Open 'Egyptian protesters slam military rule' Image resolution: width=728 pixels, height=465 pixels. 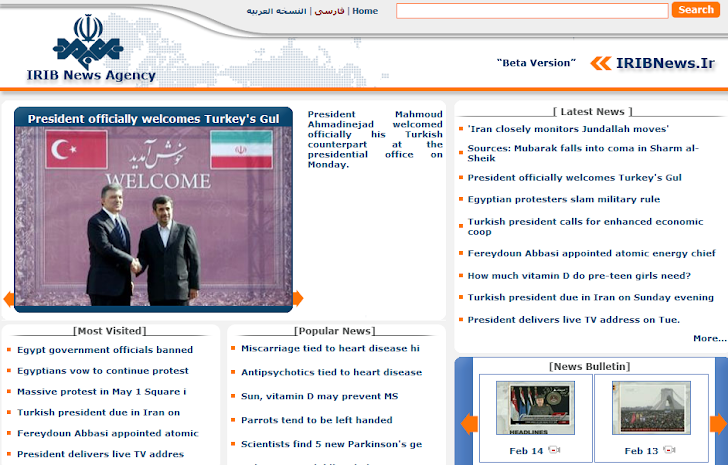pos(564,200)
